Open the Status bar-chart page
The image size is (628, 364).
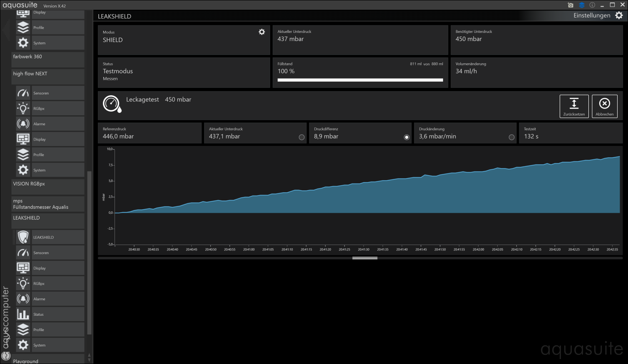coord(50,314)
